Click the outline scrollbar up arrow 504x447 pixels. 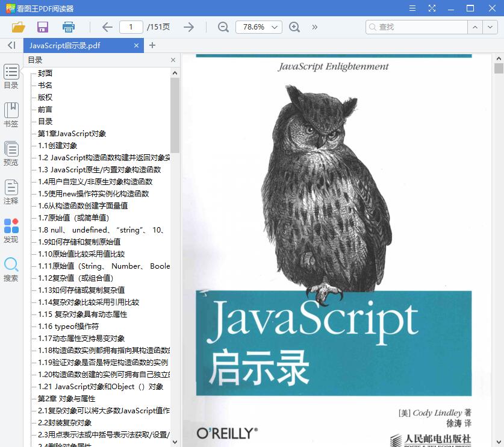(x=175, y=73)
